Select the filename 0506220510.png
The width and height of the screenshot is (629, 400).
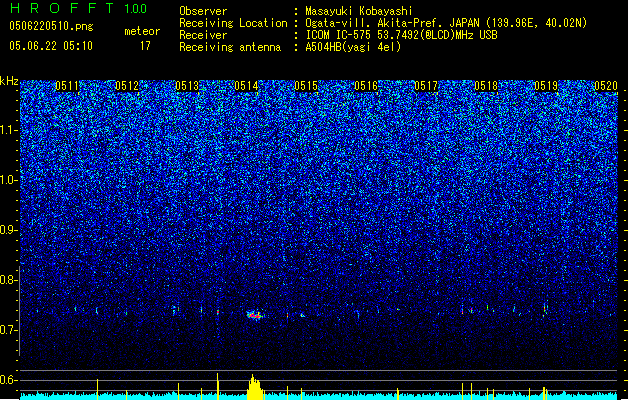pyautogui.click(x=51, y=26)
